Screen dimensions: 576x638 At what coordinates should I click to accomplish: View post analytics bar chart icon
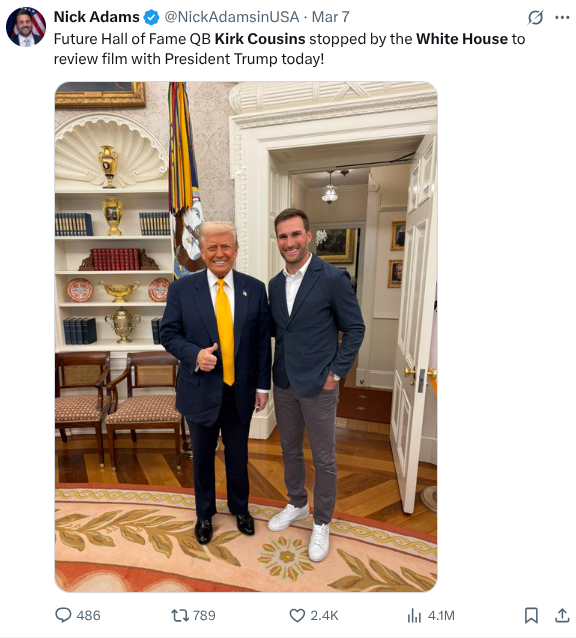[414, 615]
